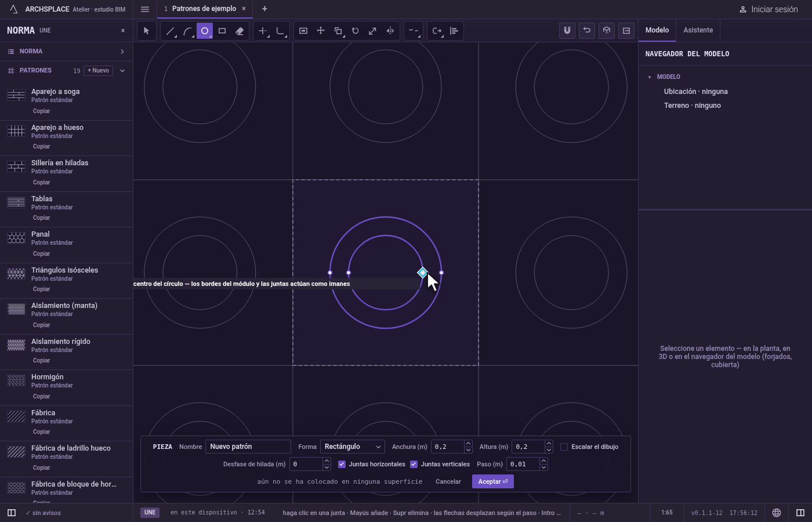Select the fillet corner tool
This screenshot has height=522, width=812.
click(280, 31)
